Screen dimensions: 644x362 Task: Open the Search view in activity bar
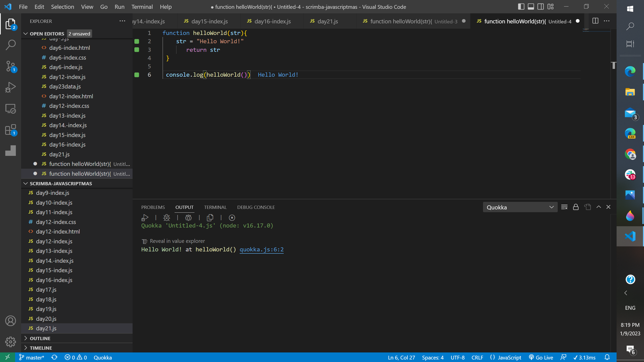coord(11,45)
